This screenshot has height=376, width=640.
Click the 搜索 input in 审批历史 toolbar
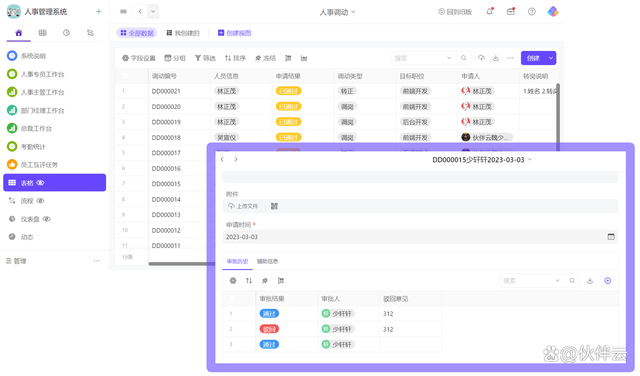(527, 280)
